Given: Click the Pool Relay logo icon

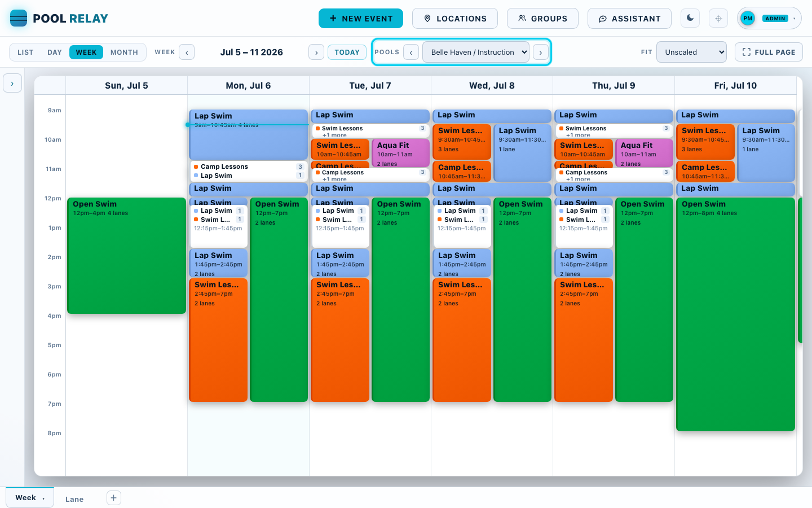Looking at the screenshot, I should coord(19,18).
